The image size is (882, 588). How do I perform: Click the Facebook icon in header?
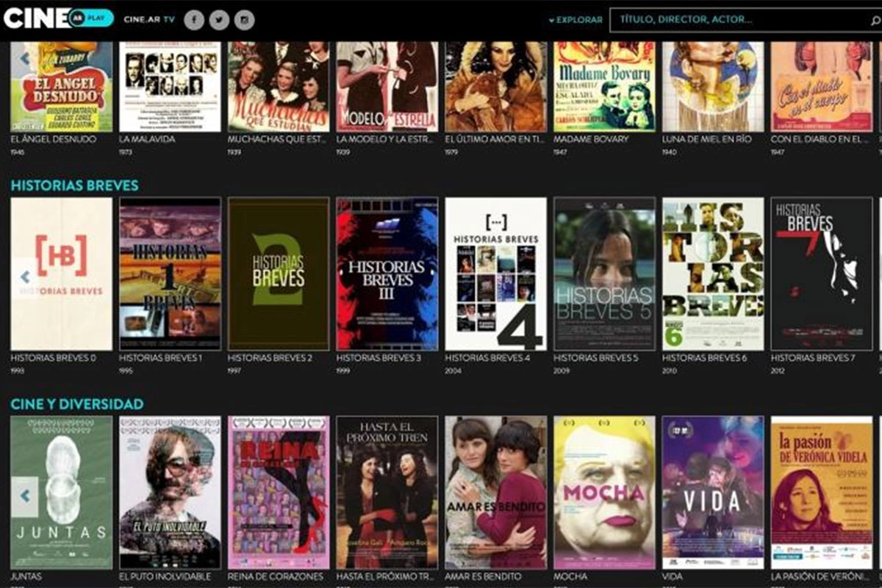tap(194, 20)
